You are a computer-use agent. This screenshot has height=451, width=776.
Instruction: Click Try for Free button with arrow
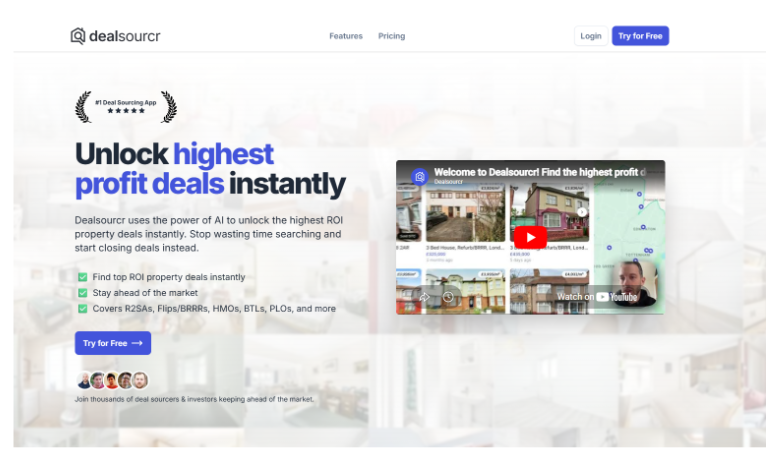pos(113,343)
